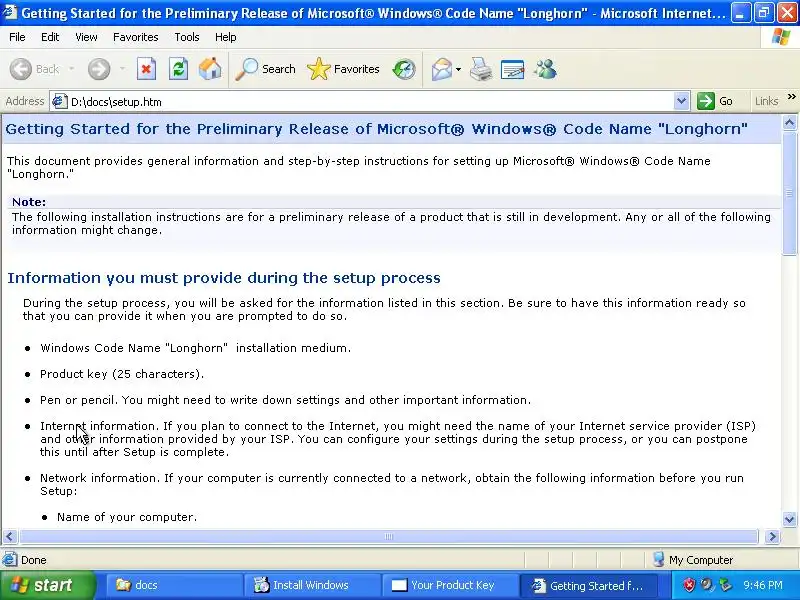Click the Forward navigation arrow
Screen dimensions: 800x600
99,69
